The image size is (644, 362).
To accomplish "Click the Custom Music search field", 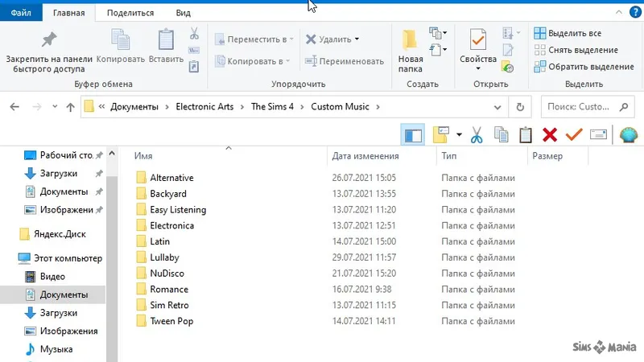I will [x=588, y=107].
